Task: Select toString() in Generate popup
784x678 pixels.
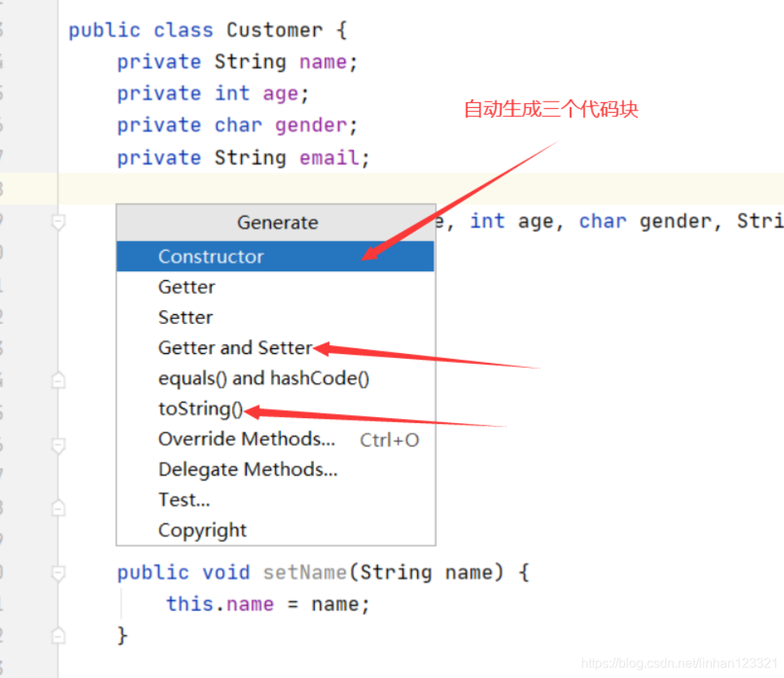Action: coord(275,408)
